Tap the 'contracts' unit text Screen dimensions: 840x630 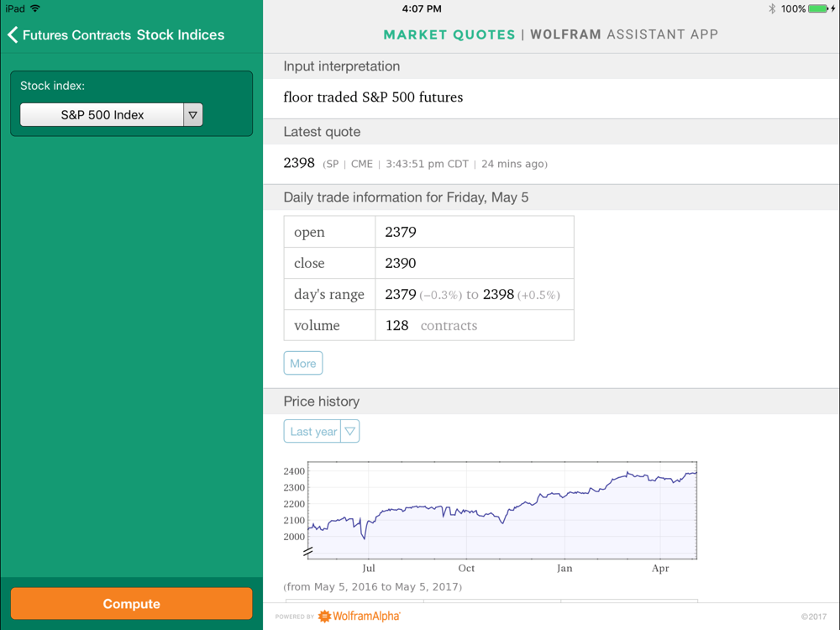tap(449, 325)
